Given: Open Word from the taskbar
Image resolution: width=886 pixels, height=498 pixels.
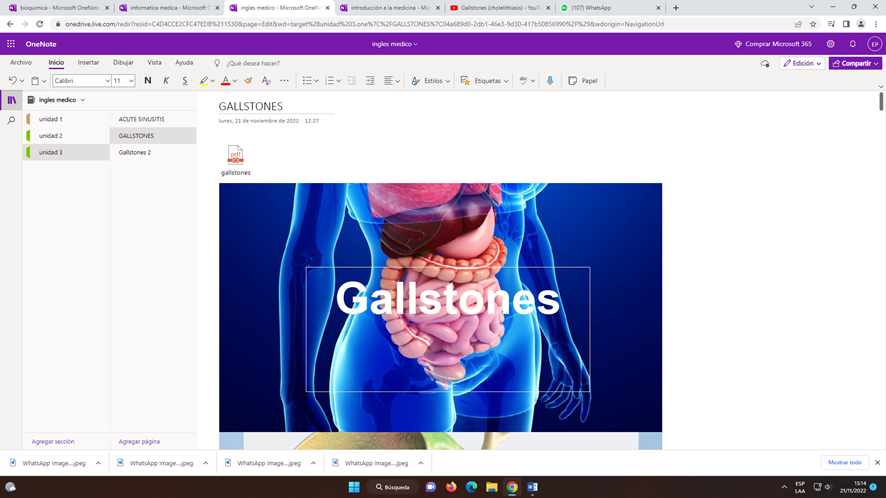Looking at the screenshot, I should pos(532,487).
